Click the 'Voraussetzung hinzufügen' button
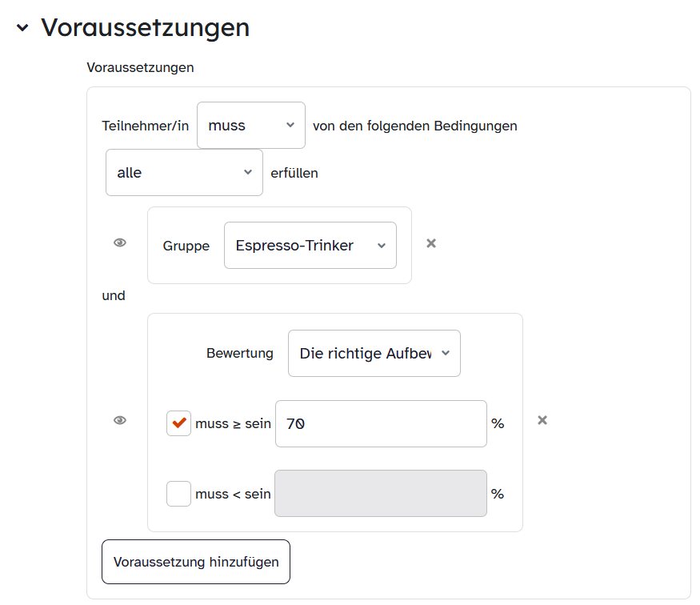 click(196, 562)
